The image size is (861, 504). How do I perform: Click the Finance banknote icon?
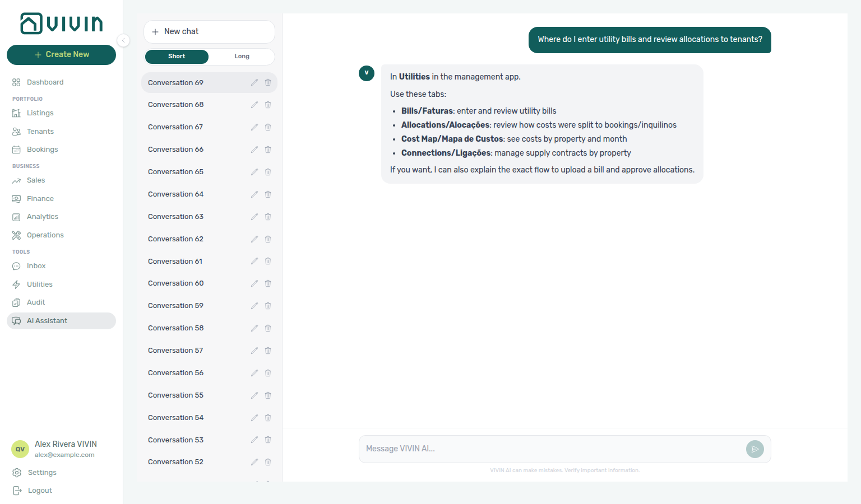pyautogui.click(x=16, y=199)
